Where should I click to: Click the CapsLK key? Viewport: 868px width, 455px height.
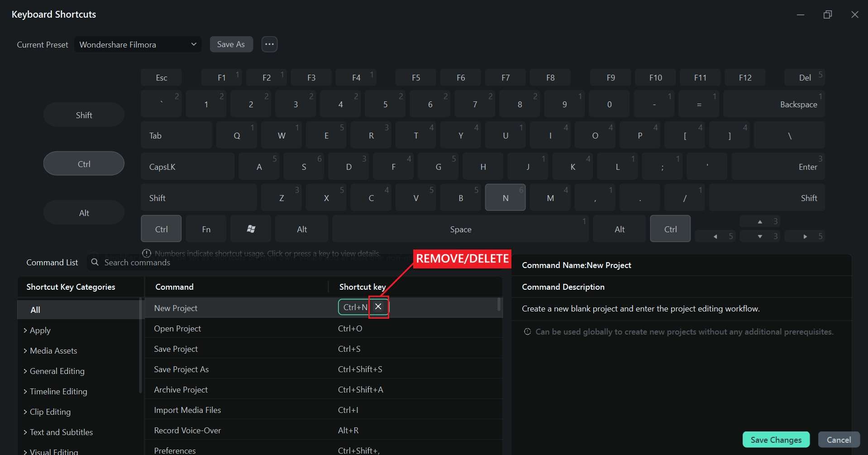pyautogui.click(x=187, y=166)
